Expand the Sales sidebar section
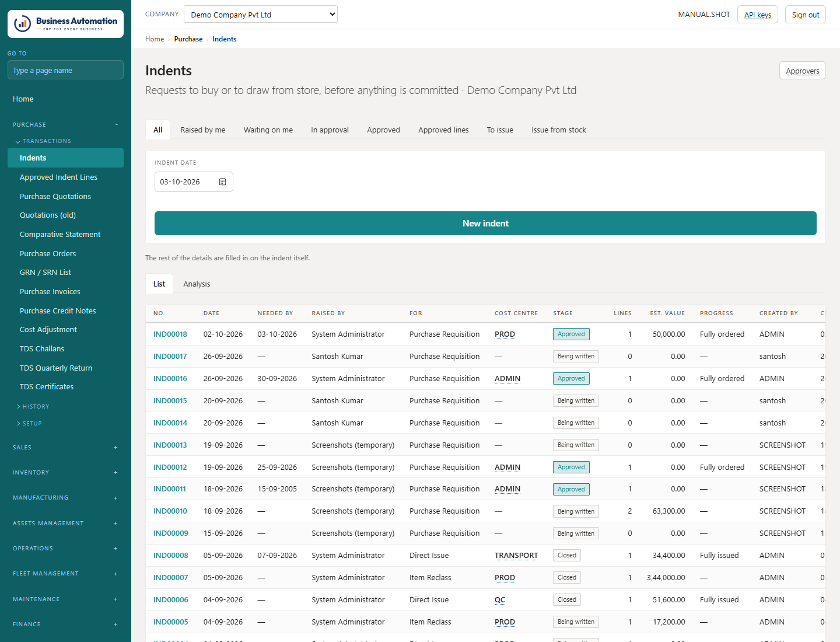Viewport: 840px width, 642px height. point(65,448)
